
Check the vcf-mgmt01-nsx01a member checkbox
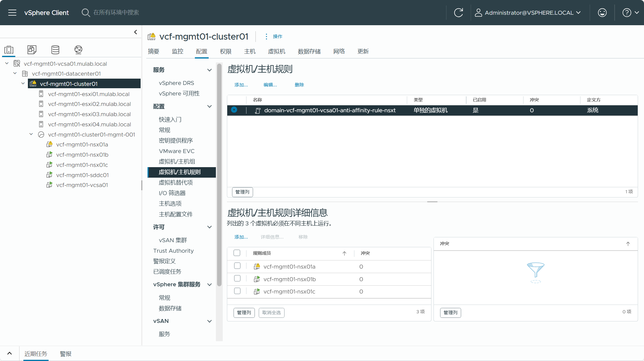(237, 266)
